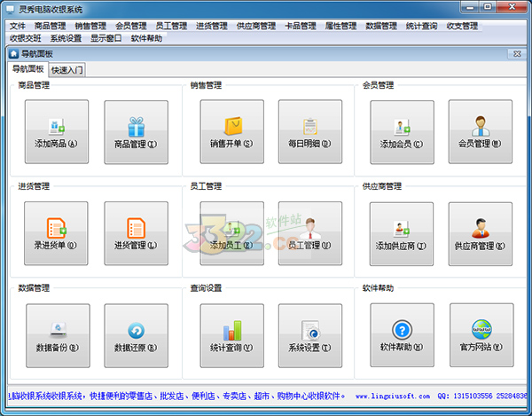The image size is (532, 416).
Task: Click the 灵秀电脑收银系统 title bar icon
Action: (11, 9)
